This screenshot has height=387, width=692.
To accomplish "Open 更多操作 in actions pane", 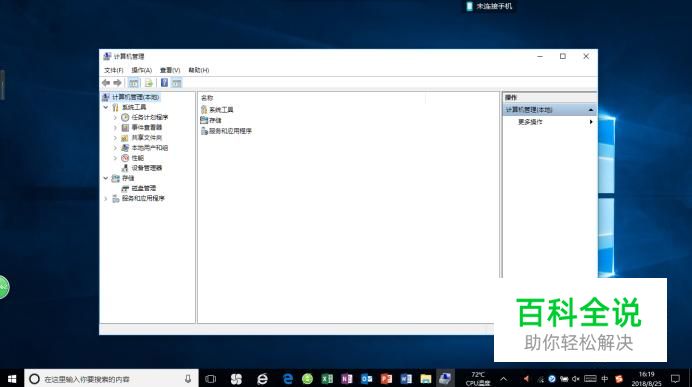I will [x=530, y=122].
